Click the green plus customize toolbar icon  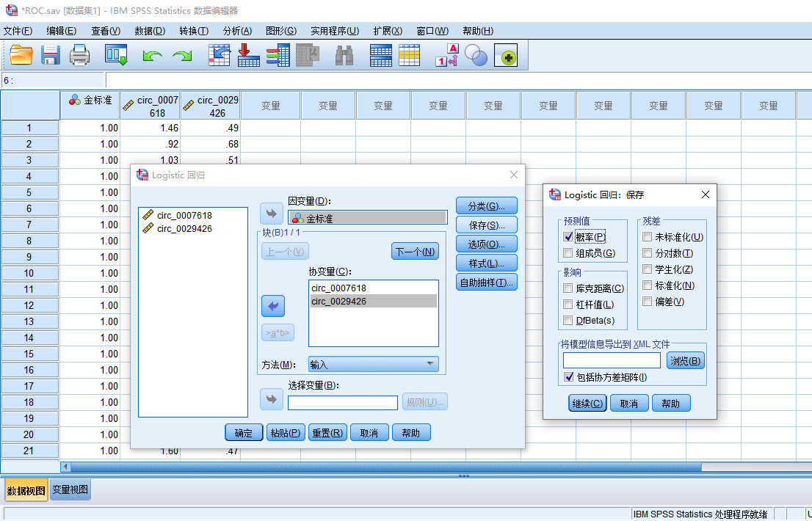(x=506, y=56)
